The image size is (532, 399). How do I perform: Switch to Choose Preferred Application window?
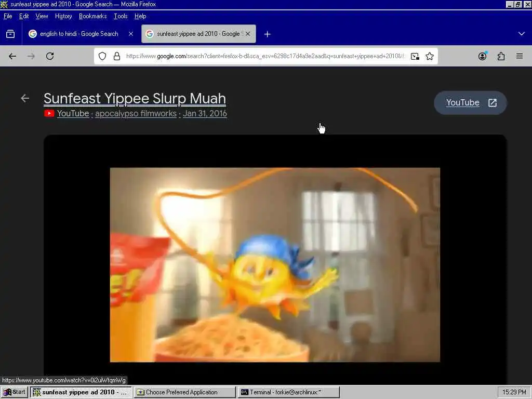pos(184,392)
